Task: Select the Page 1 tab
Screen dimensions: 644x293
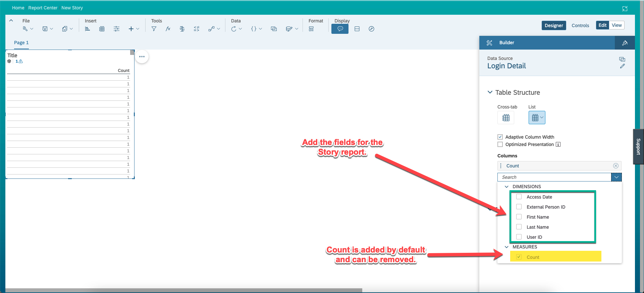Action: (x=21, y=43)
